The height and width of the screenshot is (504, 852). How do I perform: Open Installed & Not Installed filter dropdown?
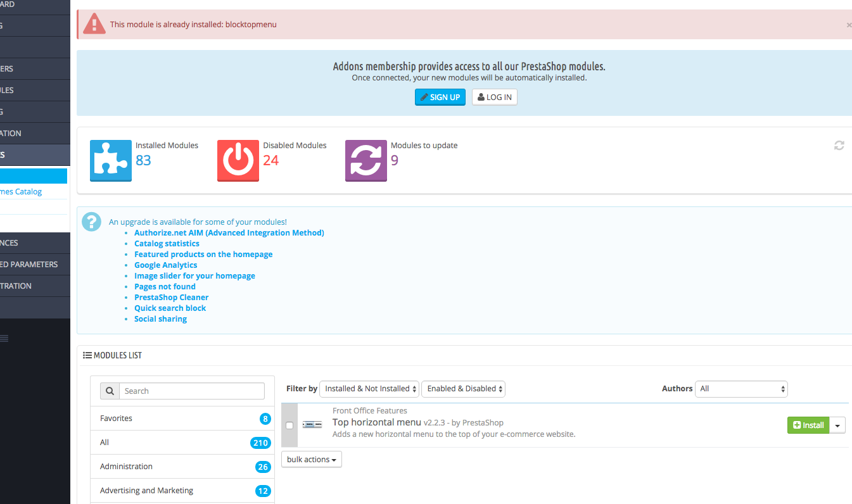(370, 388)
